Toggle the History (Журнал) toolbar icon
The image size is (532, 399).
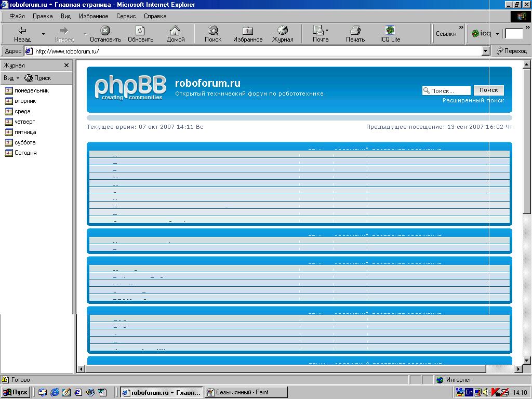click(x=283, y=34)
